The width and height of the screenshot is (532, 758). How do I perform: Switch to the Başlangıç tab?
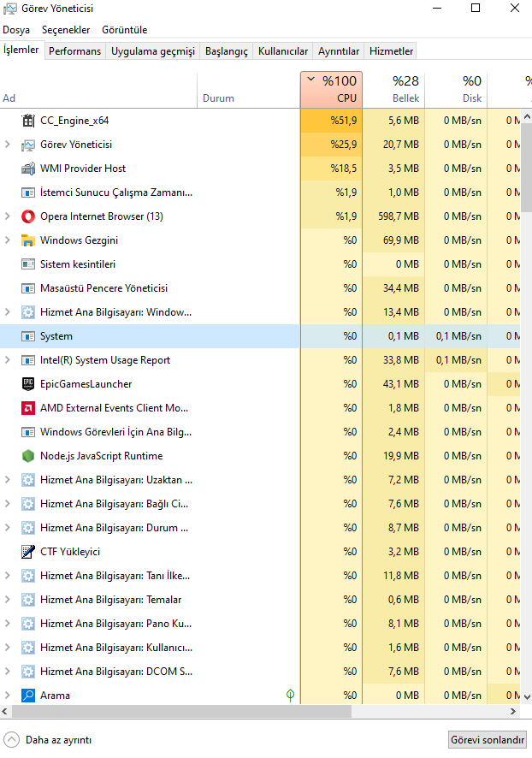point(227,51)
